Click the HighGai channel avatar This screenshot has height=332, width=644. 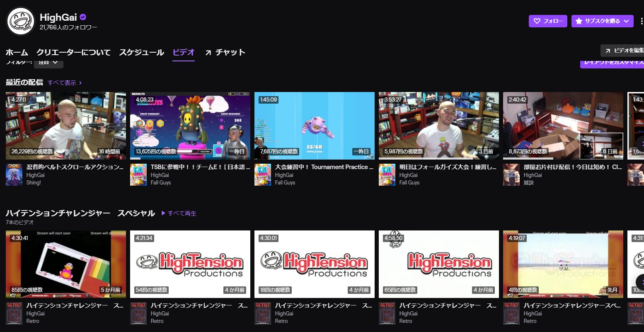coord(21,21)
